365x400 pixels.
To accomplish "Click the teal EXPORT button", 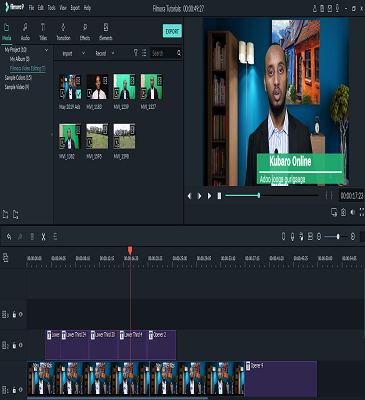I will click(x=172, y=31).
